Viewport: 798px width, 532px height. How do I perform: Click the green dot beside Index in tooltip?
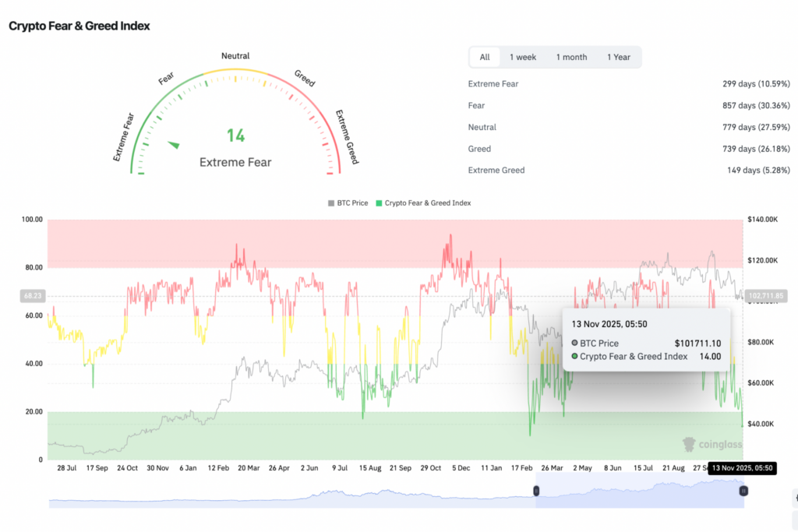pyautogui.click(x=575, y=356)
